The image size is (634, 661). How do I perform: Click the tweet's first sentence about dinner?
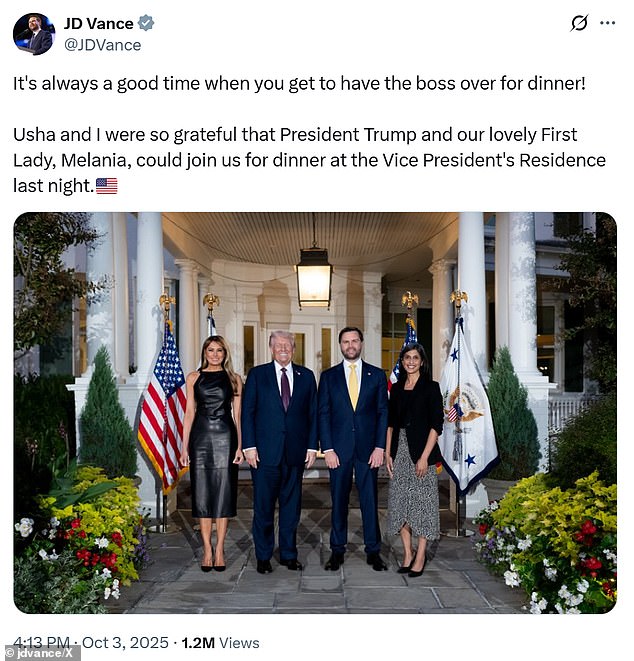299,83
